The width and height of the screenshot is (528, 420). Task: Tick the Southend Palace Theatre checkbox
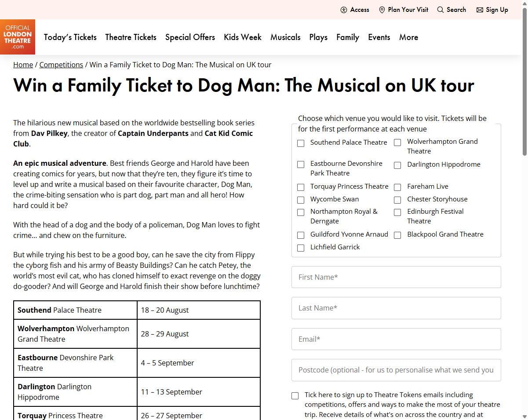[x=301, y=143]
